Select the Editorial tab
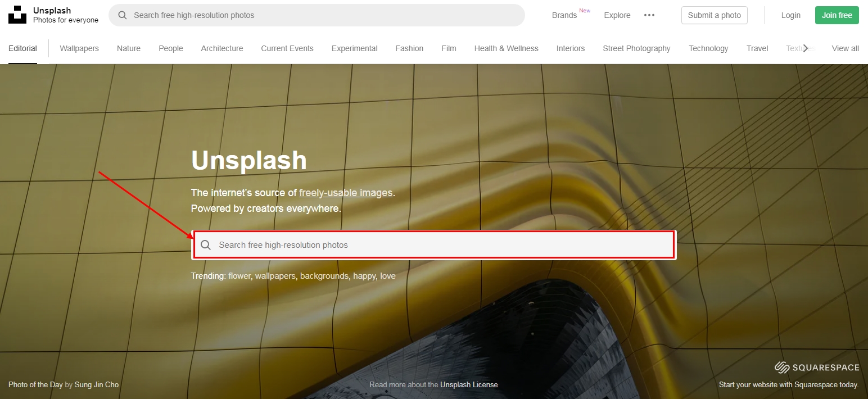Screen dimensions: 868x399 tap(22, 48)
